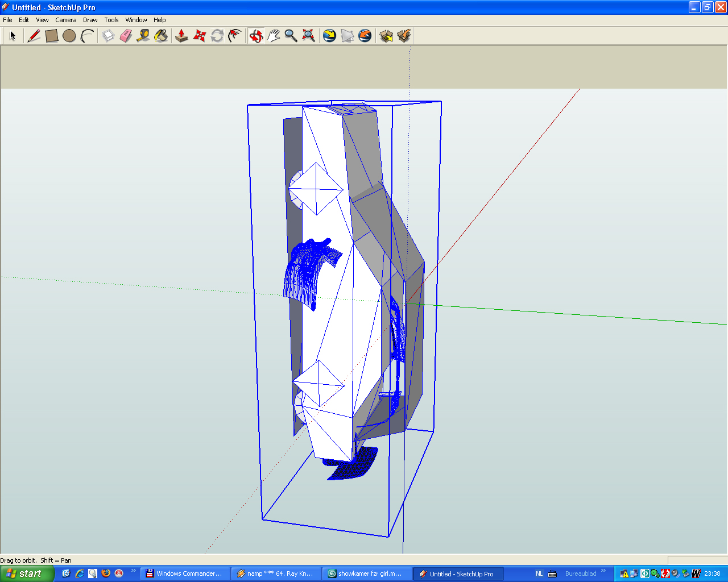Click the measurements box in status bar

coord(697,560)
